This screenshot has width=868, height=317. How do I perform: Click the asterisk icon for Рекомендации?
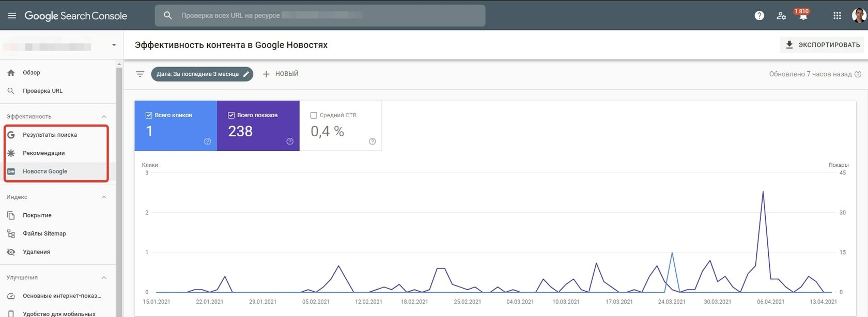click(11, 153)
